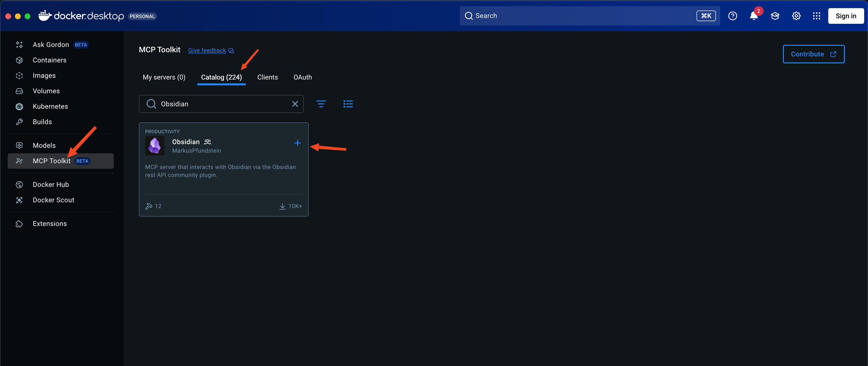The width and height of the screenshot is (868, 366).
Task: Click the Contribute button
Action: 813,54
